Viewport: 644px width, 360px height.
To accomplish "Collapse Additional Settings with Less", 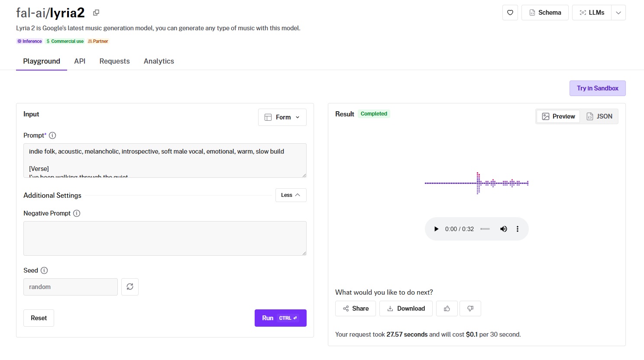I will pyautogui.click(x=291, y=195).
